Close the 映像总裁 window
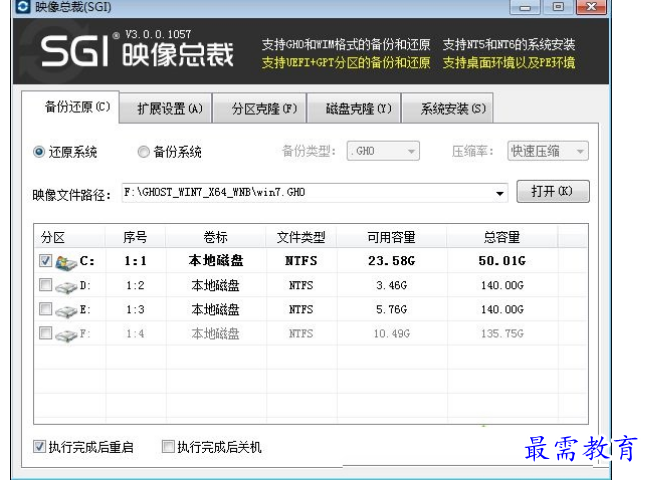 [591, 7]
